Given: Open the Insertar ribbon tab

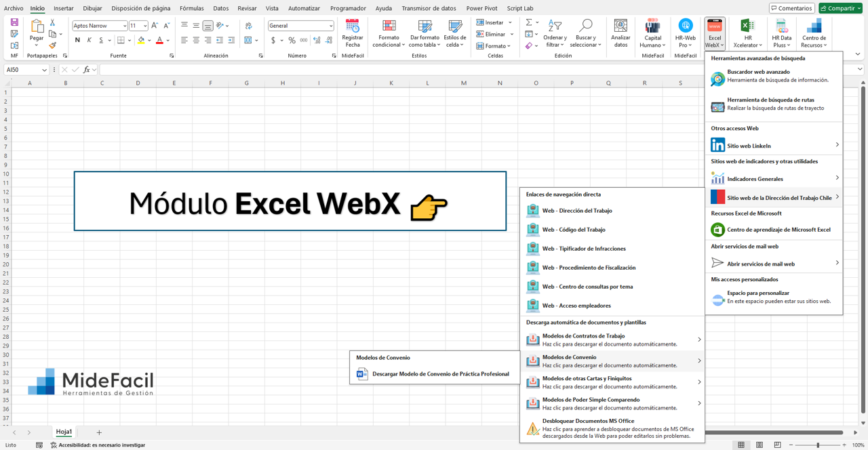Looking at the screenshot, I should pos(64,8).
